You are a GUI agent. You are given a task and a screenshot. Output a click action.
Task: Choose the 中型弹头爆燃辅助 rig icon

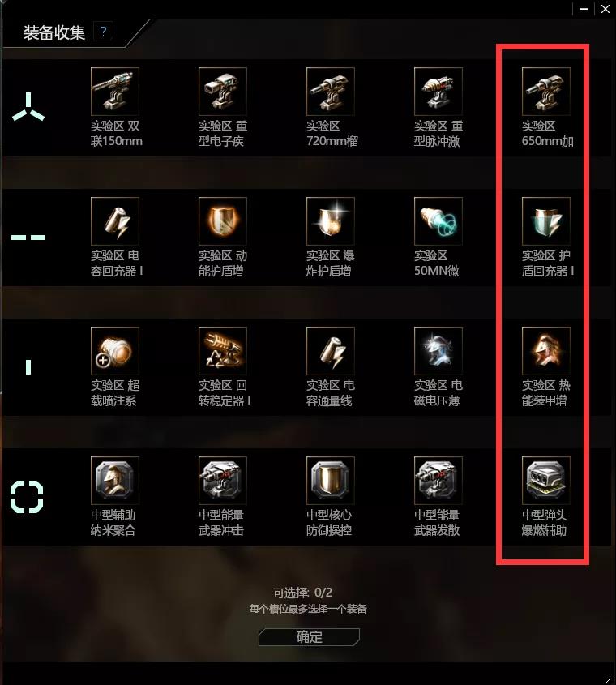point(546,481)
